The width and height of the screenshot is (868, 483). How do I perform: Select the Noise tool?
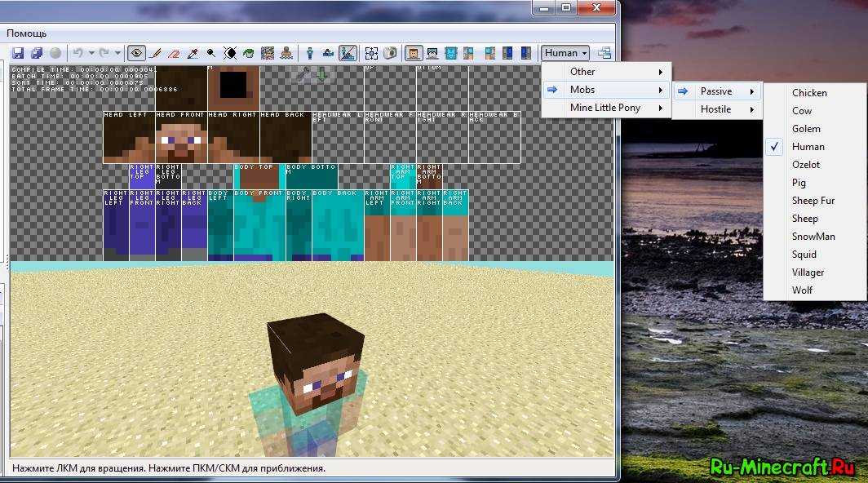click(x=268, y=53)
